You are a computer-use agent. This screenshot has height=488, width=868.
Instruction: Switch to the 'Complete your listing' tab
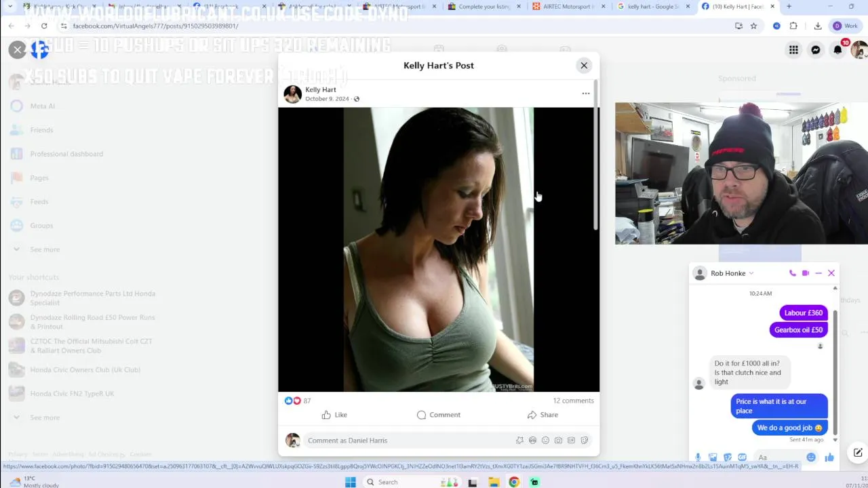click(x=484, y=7)
